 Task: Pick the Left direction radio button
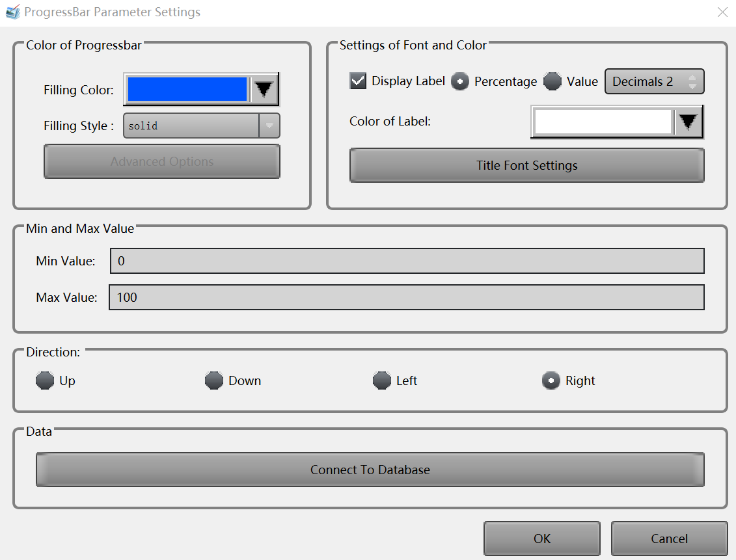click(x=382, y=381)
